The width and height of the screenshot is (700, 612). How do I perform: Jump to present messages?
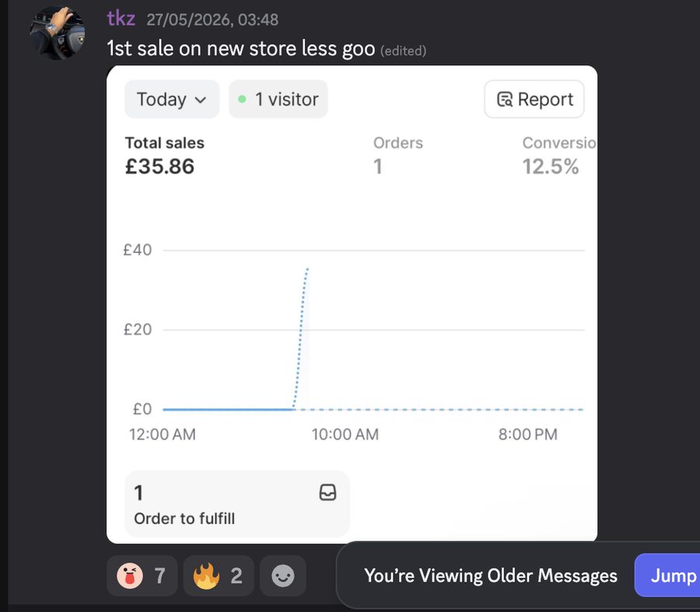[x=668, y=575]
